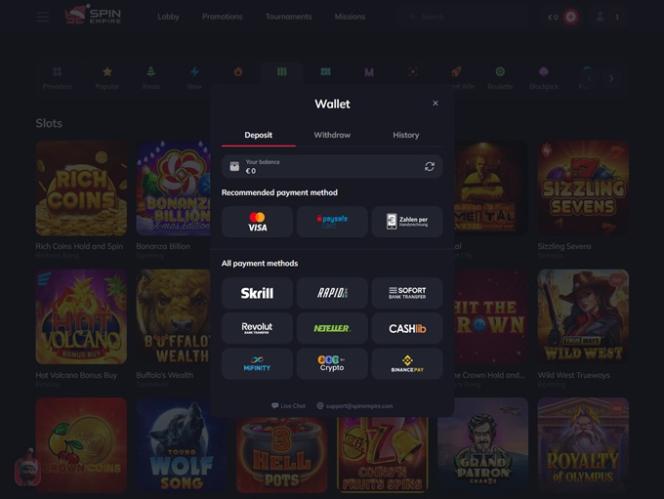Open Sizzling Sevens slot thumbnail
The image size is (664, 499).
(583, 189)
